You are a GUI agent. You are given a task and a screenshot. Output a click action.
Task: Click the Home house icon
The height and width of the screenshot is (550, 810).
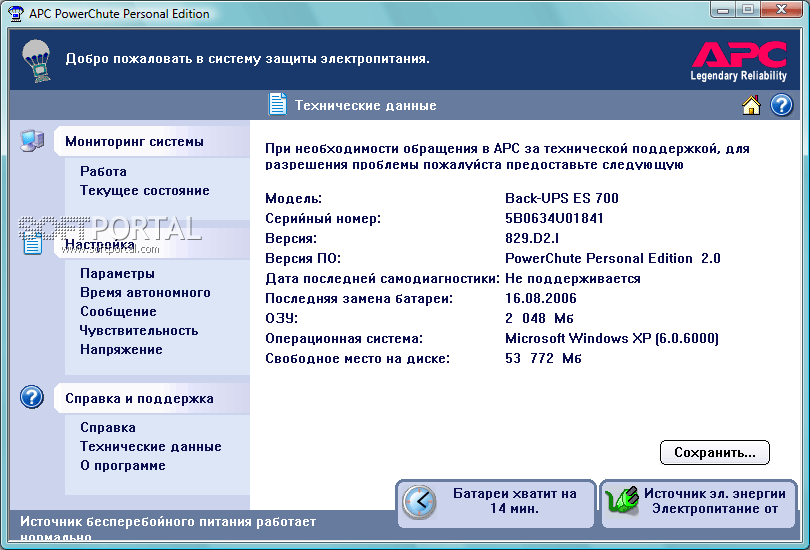point(752,105)
